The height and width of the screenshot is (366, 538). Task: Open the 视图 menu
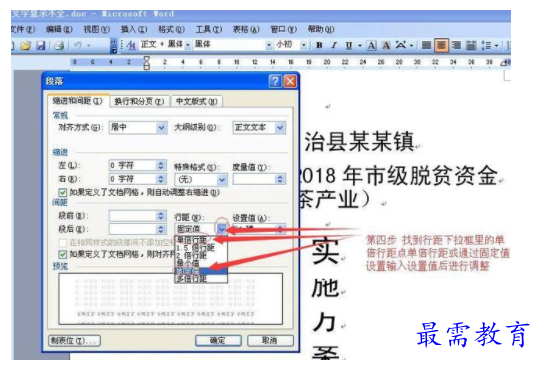click(96, 29)
